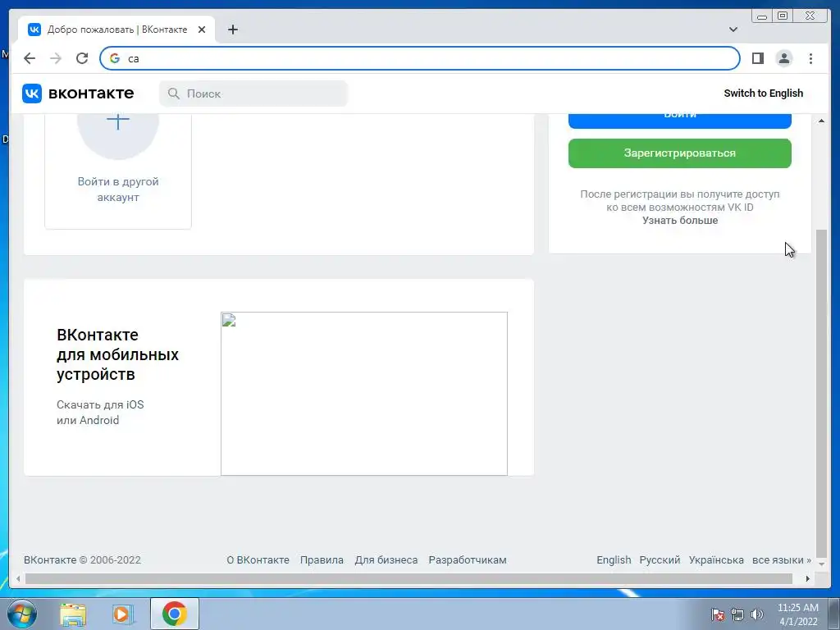Click the broken mobile app image
Image resolution: width=840 pixels, height=630 pixels.
coord(364,394)
